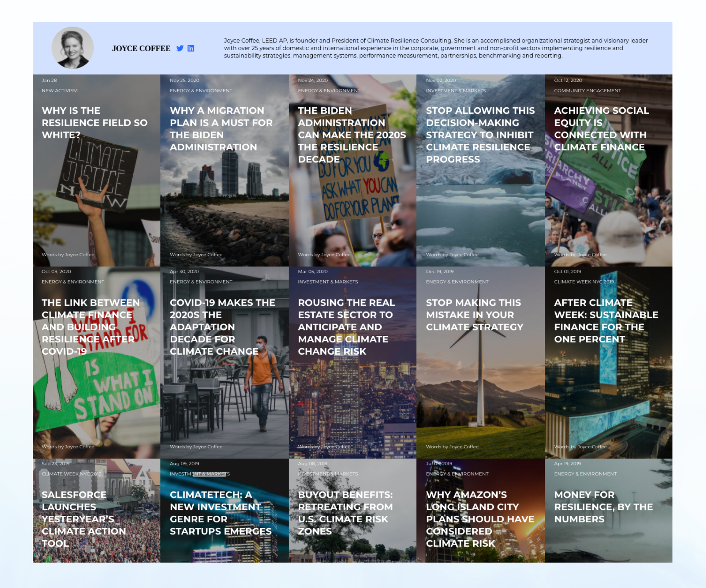
Task: Open article Money for Resilience, by the Numbers
Action: click(x=603, y=507)
